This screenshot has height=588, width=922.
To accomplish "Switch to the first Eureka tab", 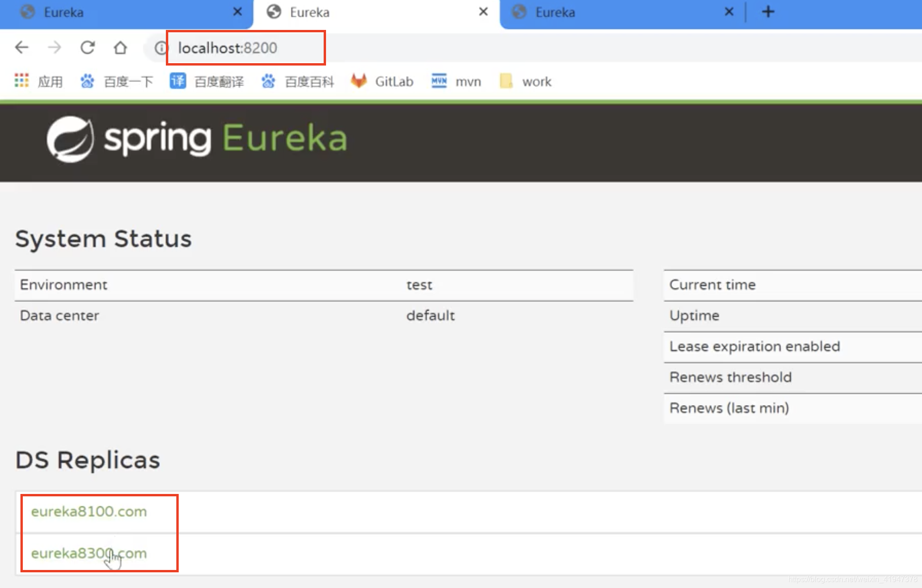I will pos(126,12).
